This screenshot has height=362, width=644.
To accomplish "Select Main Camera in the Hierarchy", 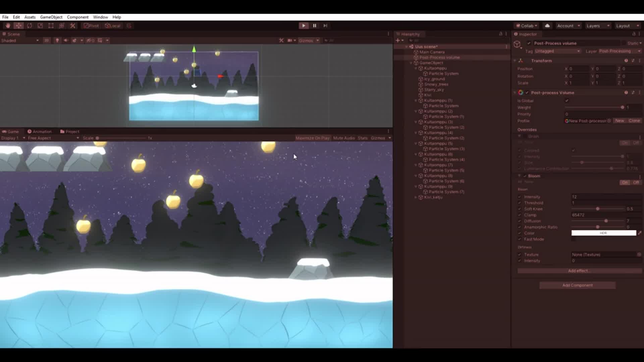I will pos(433,52).
